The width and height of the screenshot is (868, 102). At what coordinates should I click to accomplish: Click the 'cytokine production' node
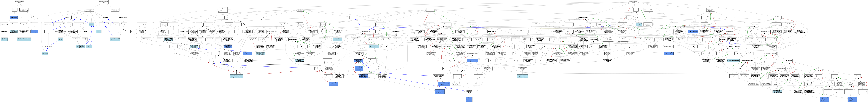tap(669, 46)
